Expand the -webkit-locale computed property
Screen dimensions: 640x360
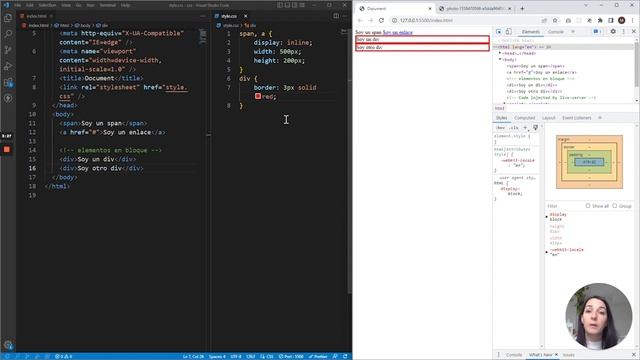547,252
